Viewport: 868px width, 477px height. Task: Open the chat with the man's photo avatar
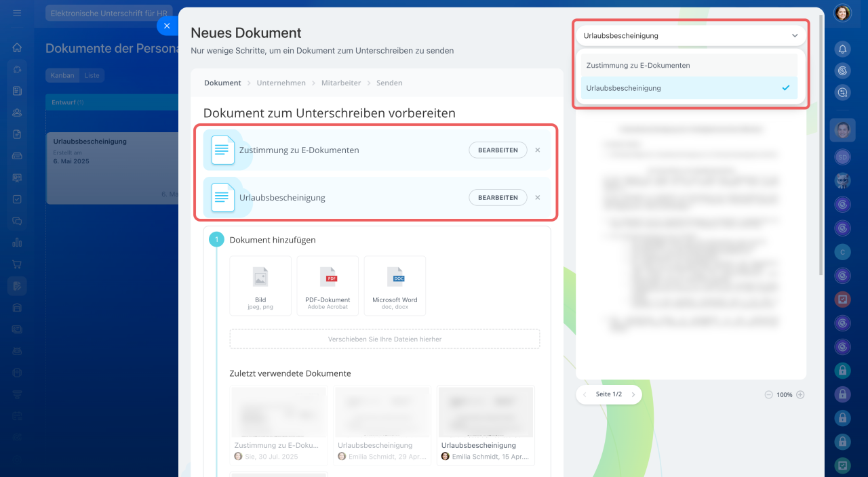point(842,129)
